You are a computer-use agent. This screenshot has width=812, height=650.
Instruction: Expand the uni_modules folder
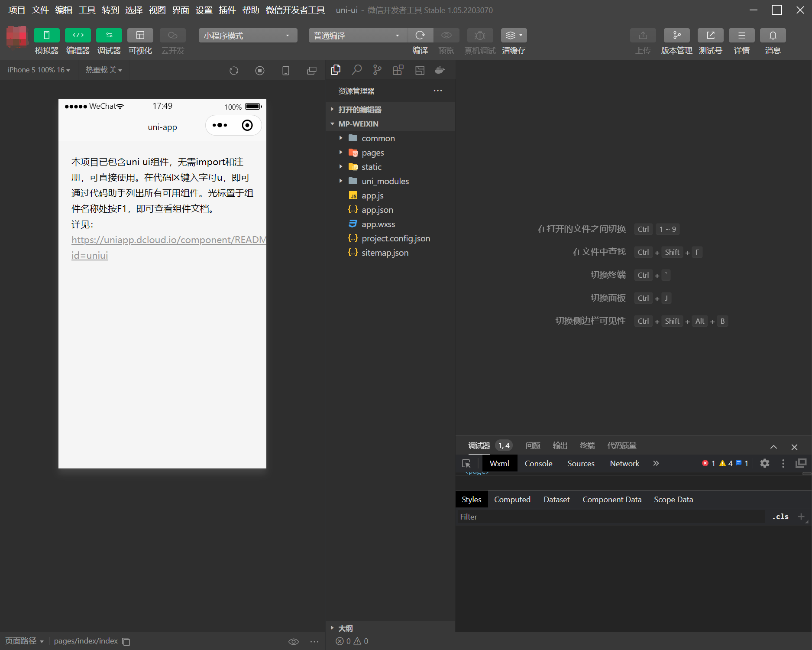point(390,181)
